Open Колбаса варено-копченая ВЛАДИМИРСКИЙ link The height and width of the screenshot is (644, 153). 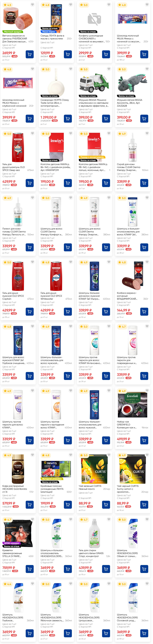(x=127, y=296)
